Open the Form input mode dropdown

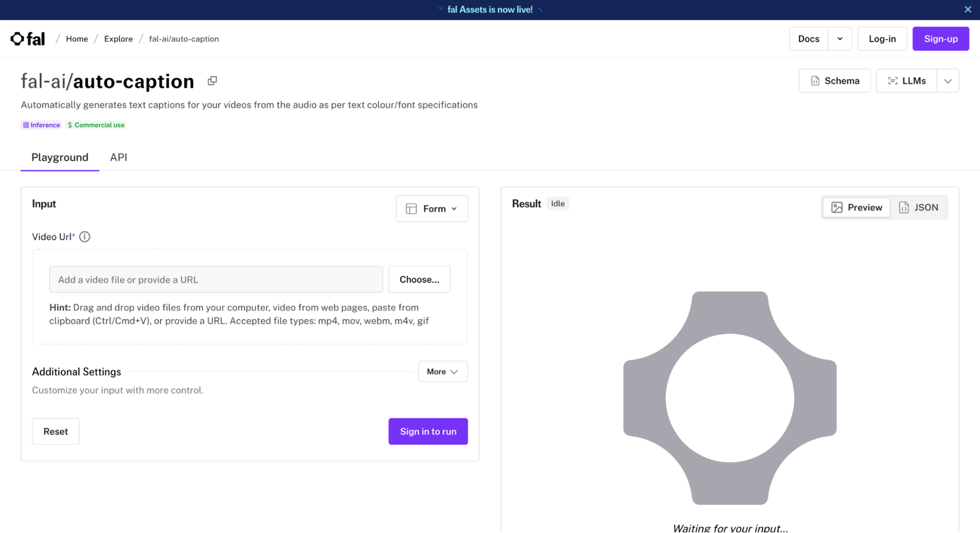(x=432, y=209)
